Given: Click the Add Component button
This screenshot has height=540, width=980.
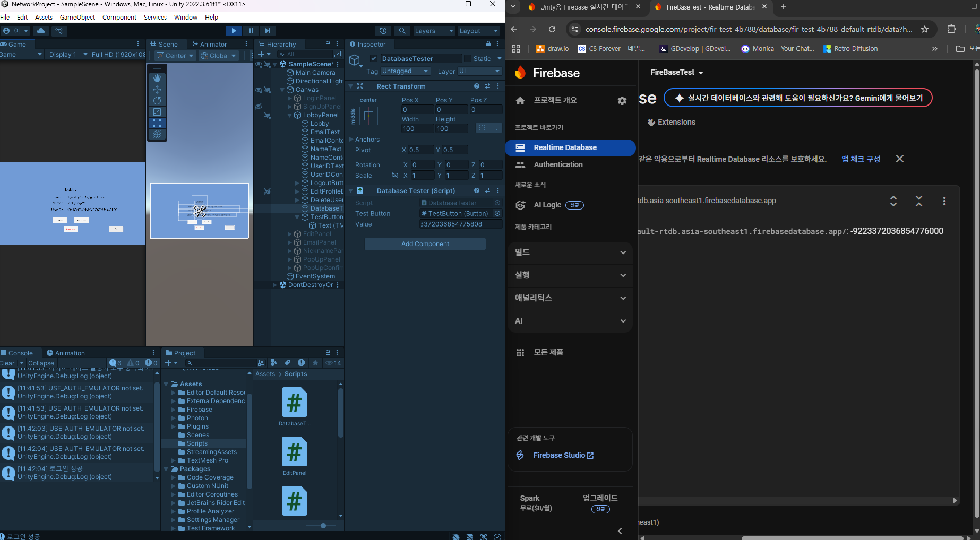Looking at the screenshot, I should [425, 244].
